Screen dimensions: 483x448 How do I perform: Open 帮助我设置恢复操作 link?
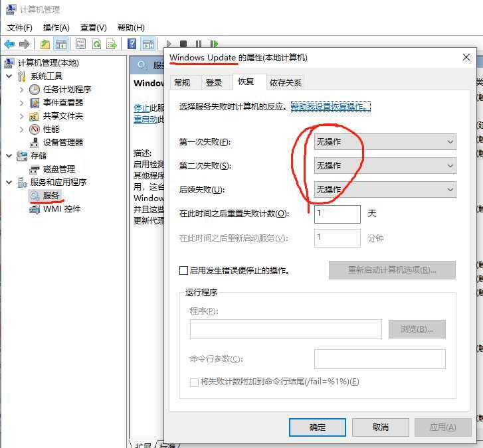coord(330,107)
